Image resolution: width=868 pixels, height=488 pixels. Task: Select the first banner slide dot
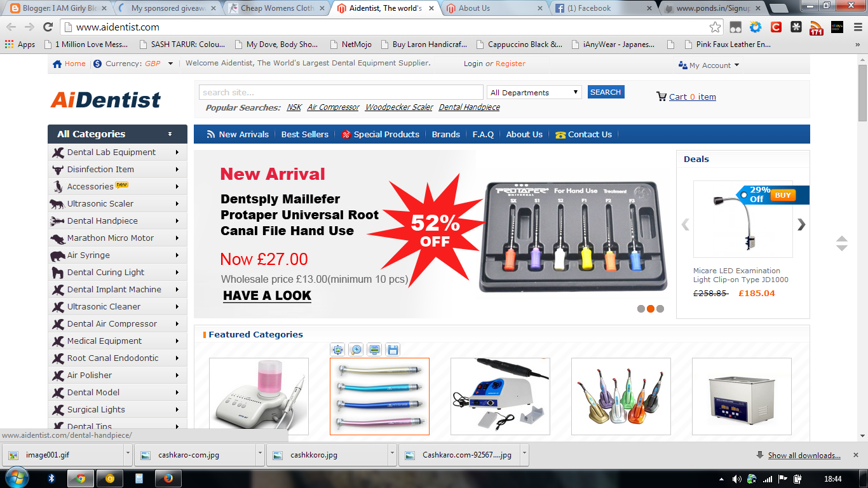coord(641,309)
